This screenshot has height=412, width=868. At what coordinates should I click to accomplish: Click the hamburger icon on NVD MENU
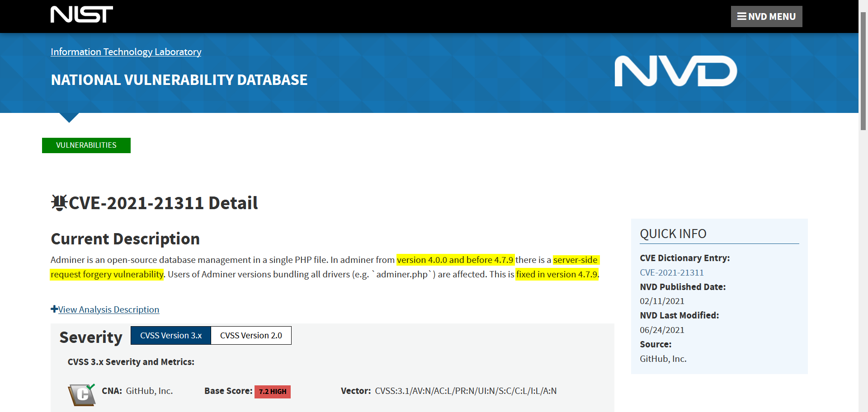pyautogui.click(x=741, y=16)
